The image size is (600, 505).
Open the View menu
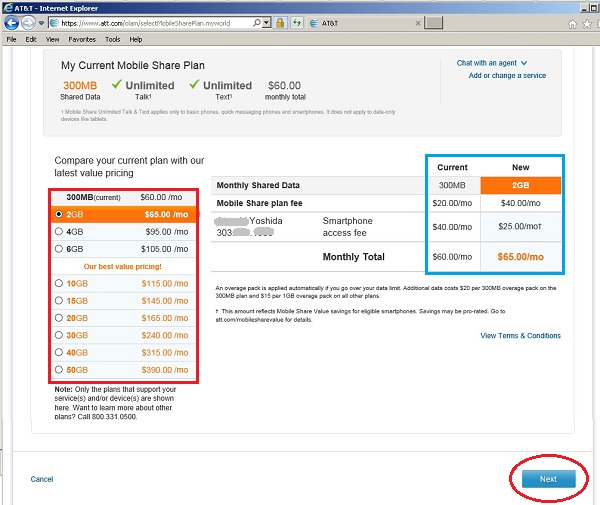(x=52, y=39)
